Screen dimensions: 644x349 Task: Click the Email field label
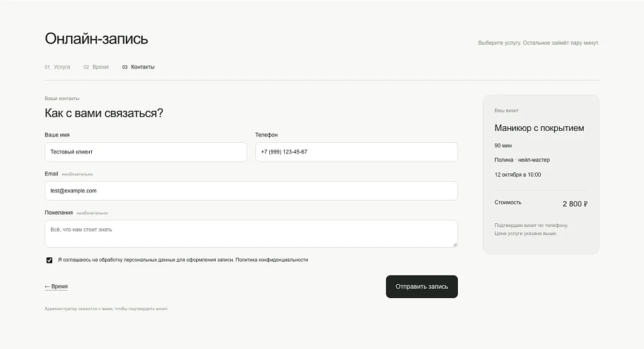click(x=52, y=174)
